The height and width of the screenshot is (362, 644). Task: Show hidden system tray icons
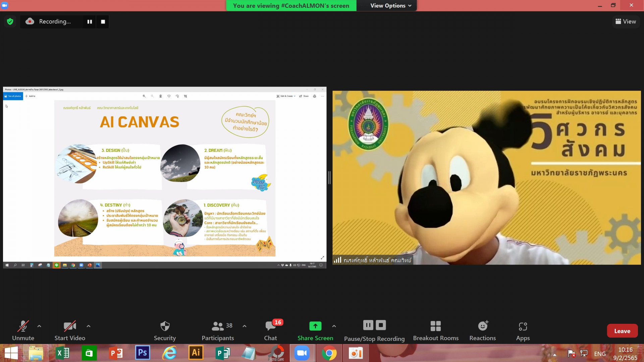pyautogui.click(x=554, y=354)
